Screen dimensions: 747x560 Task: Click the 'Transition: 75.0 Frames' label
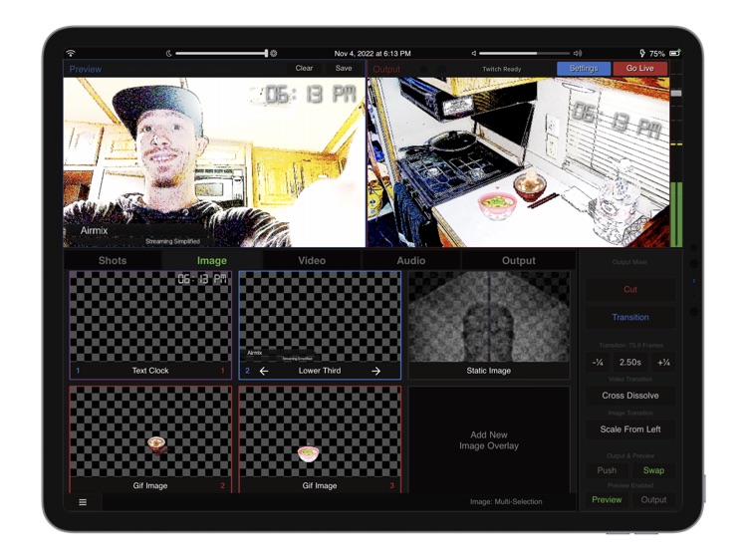click(x=630, y=345)
